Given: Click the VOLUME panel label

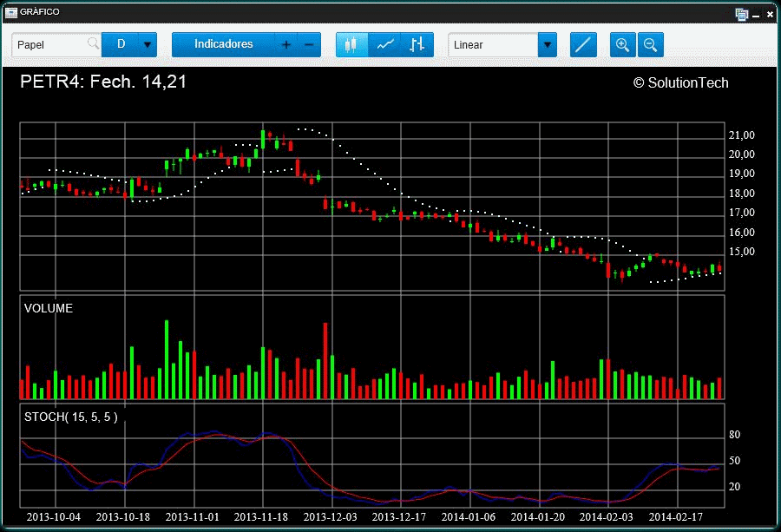Looking at the screenshot, I should 49,308.
